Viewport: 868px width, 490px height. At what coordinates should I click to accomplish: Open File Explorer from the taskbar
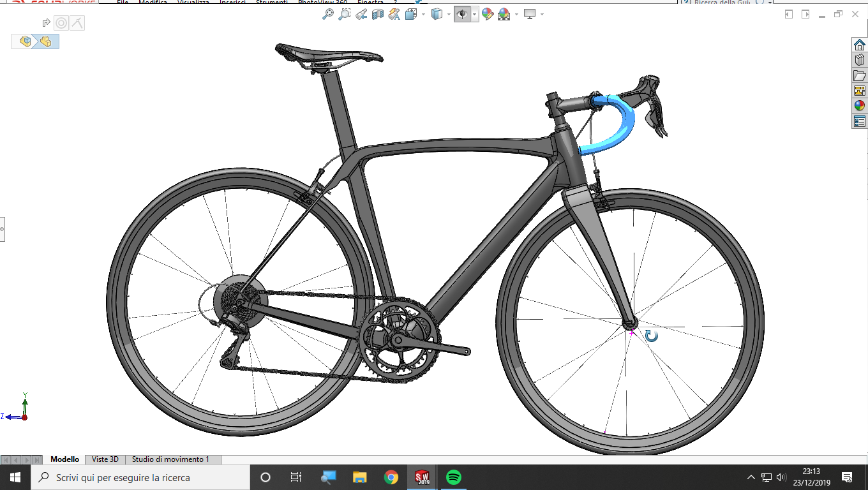click(x=359, y=477)
